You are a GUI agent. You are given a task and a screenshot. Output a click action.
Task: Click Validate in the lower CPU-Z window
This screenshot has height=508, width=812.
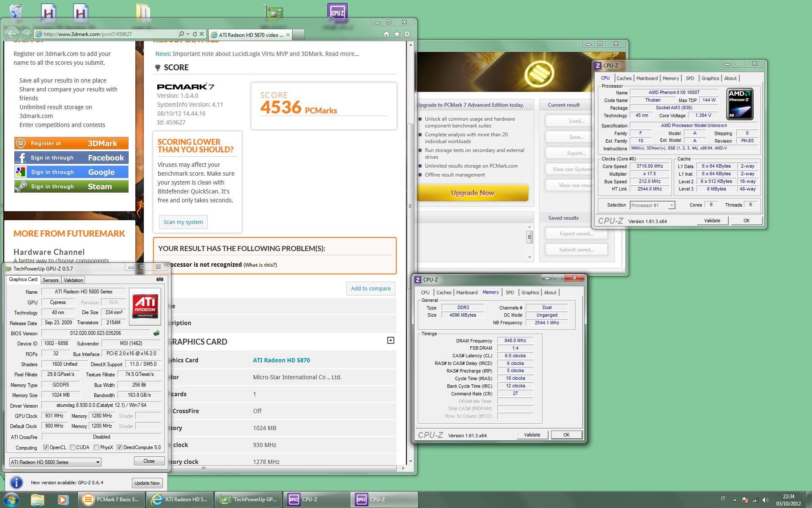532,435
